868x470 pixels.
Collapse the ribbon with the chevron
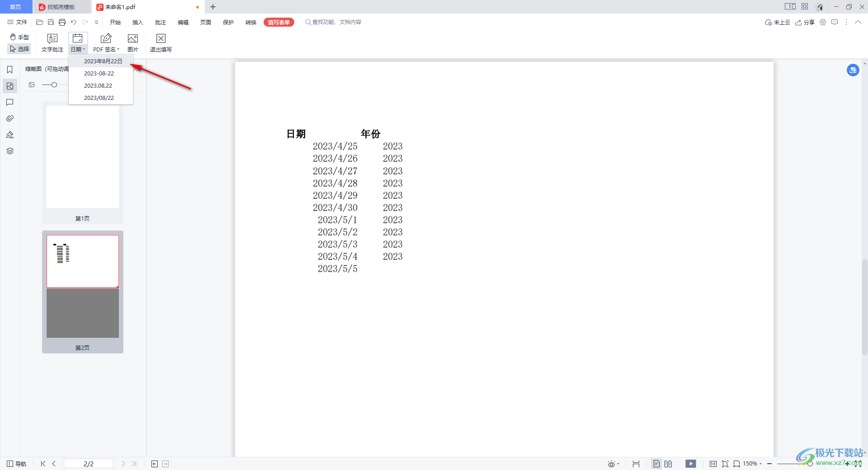[x=858, y=22]
